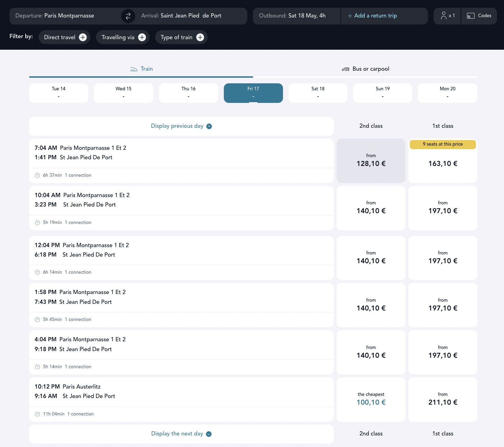Choose 2nd class fare 128,10 €
Image resolution: width=504 pixels, height=447 pixels.
(371, 161)
